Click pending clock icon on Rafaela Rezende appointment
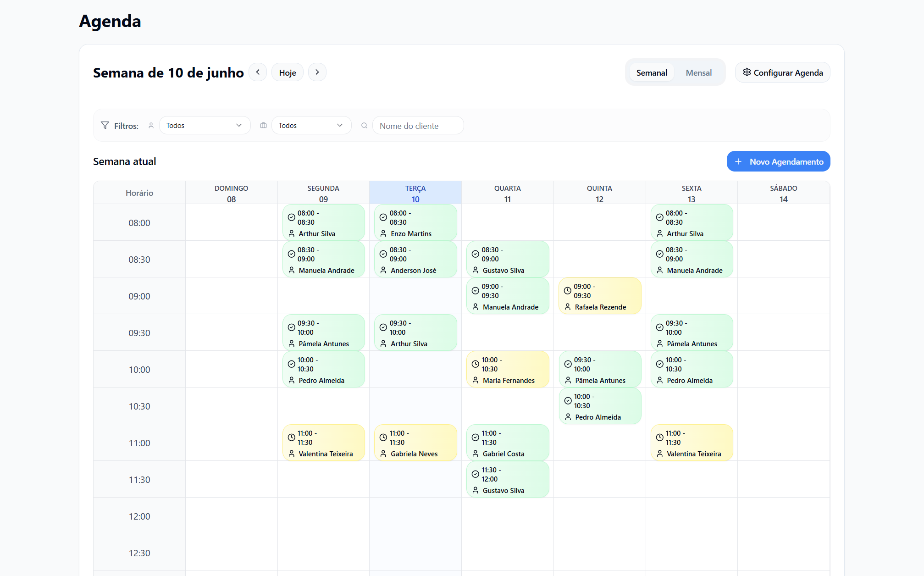924x576 pixels. click(567, 291)
